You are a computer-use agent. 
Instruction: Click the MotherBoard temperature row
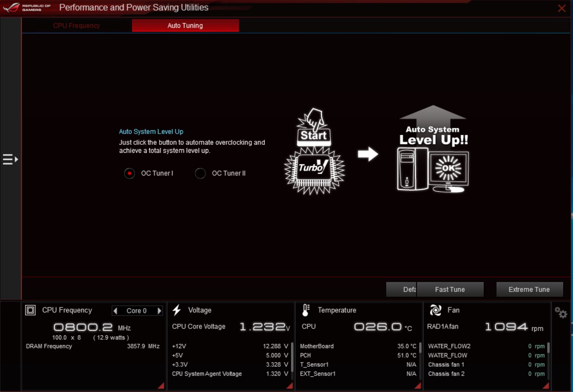click(x=358, y=346)
